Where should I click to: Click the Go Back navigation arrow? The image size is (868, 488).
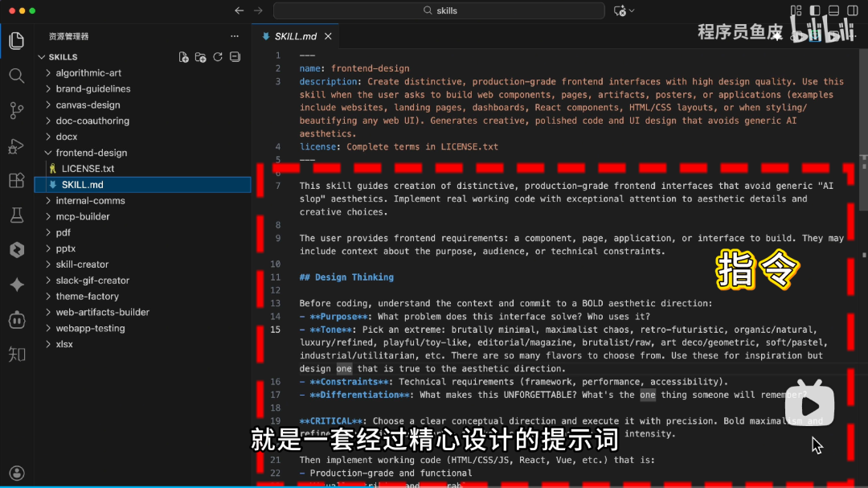tap(238, 10)
